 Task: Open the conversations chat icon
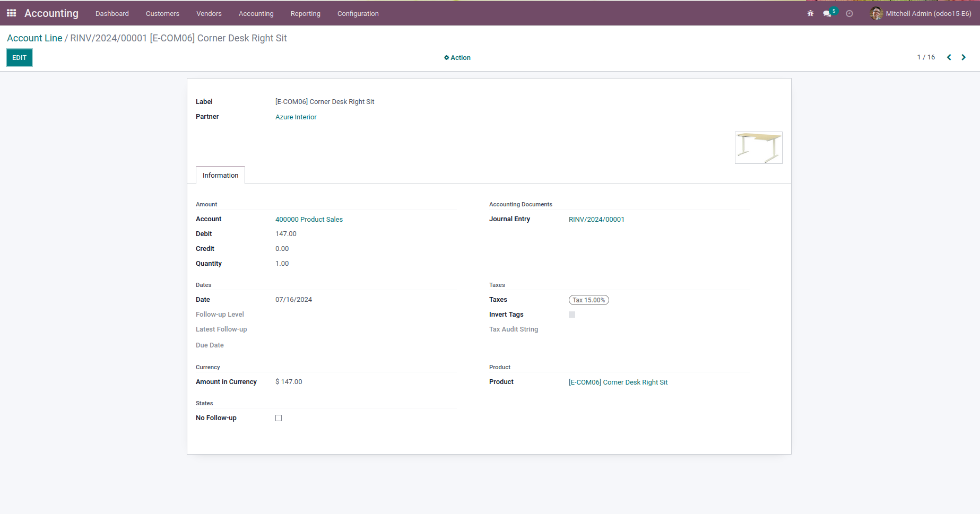click(x=827, y=14)
